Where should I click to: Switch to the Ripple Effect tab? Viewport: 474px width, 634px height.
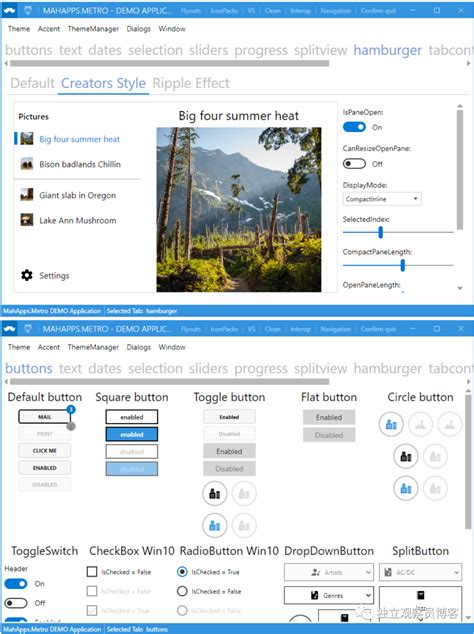click(x=191, y=83)
